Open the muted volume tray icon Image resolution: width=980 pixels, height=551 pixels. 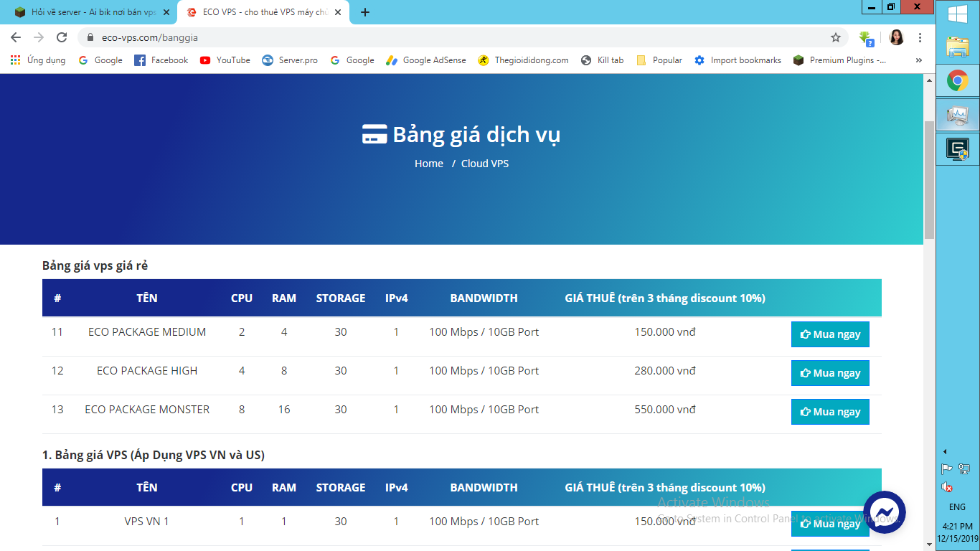tap(947, 487)
